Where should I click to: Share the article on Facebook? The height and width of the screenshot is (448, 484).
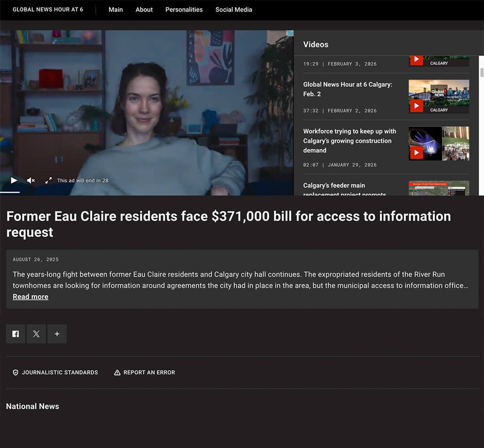coord(16,334)
